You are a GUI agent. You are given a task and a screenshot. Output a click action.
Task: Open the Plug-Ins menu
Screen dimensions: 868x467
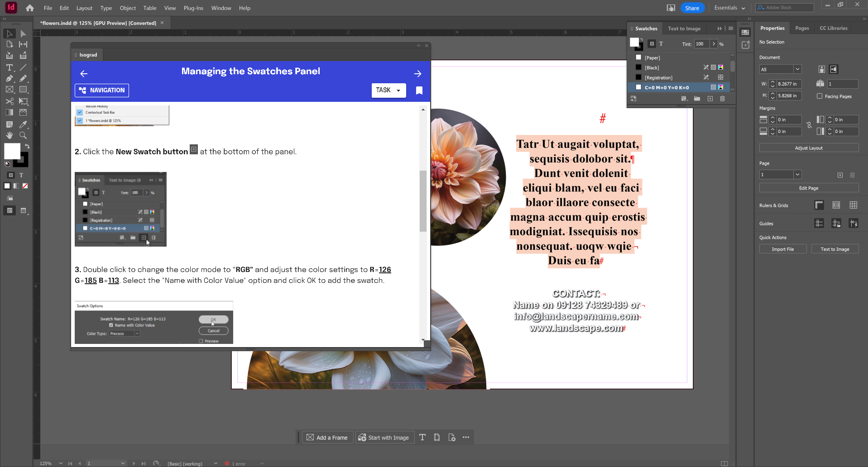click(193, 8)
